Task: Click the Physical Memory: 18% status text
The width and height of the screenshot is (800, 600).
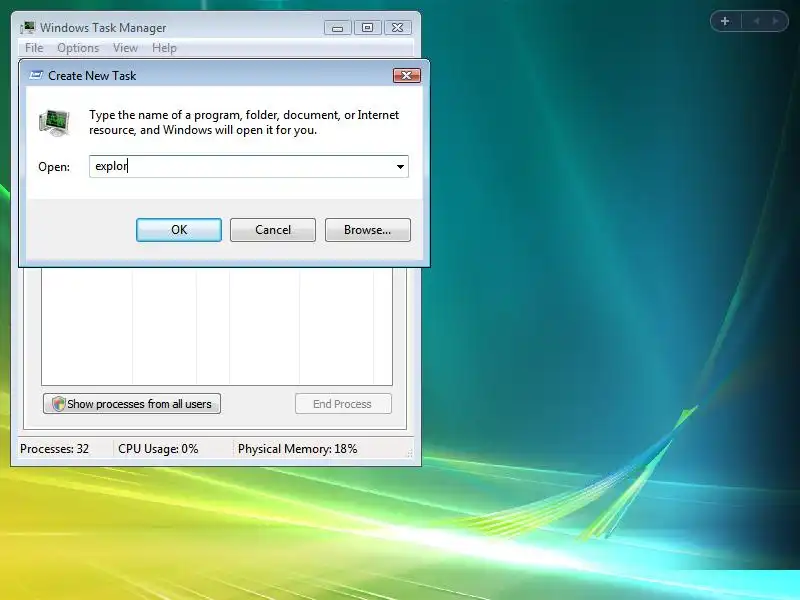Action: [297, 449]
